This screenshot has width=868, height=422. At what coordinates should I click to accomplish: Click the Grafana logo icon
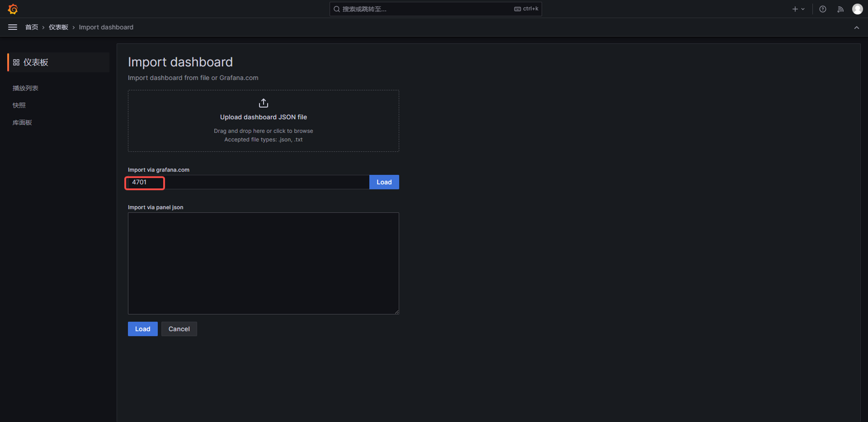click(13, 9)
